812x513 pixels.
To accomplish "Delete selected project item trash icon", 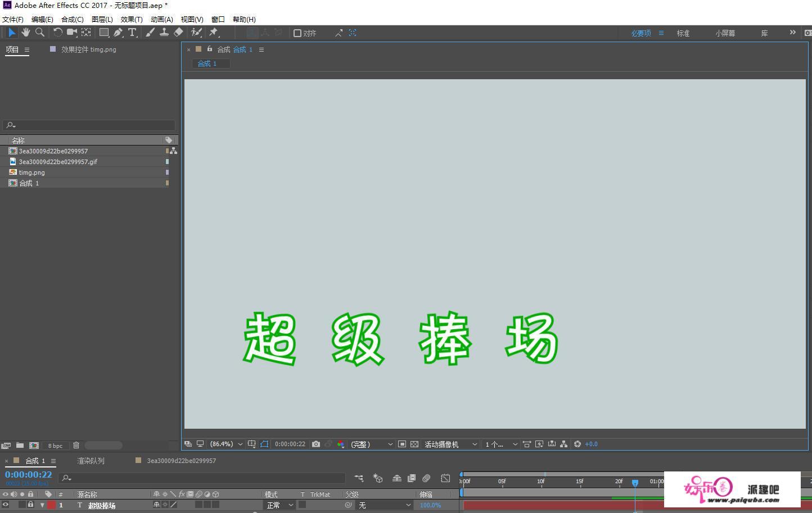I will [x=76, y=445].
